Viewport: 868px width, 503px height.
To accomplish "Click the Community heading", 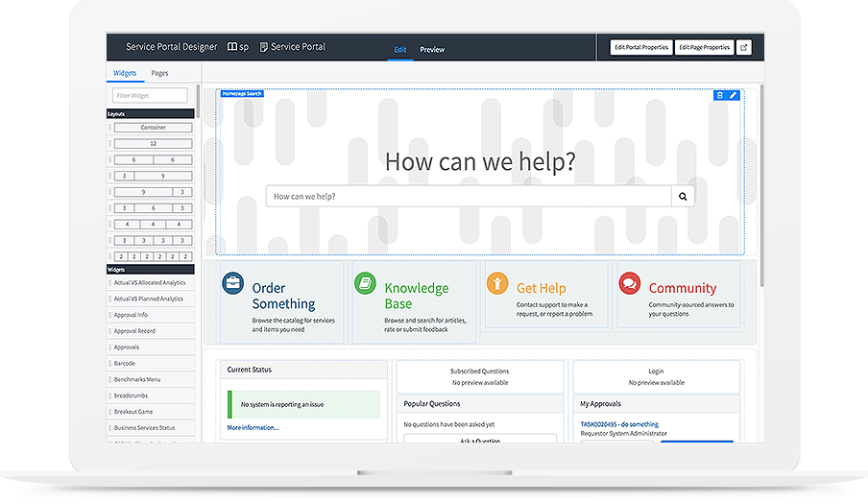I will point(683,288).
